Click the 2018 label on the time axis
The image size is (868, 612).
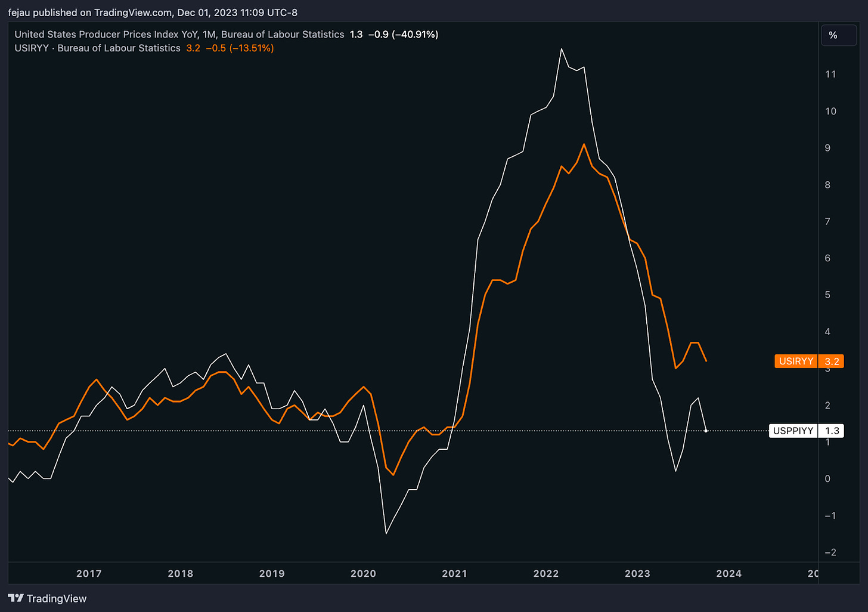(181, 574)
